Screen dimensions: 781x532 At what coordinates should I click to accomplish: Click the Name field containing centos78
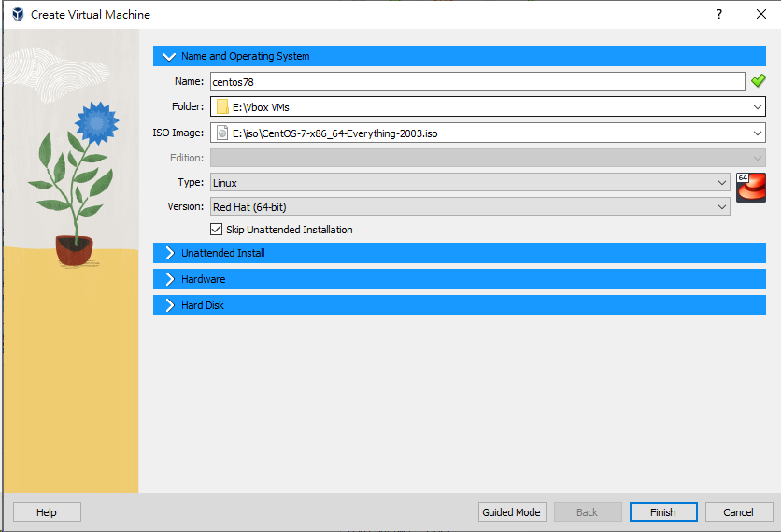click(x=476, y=81)
